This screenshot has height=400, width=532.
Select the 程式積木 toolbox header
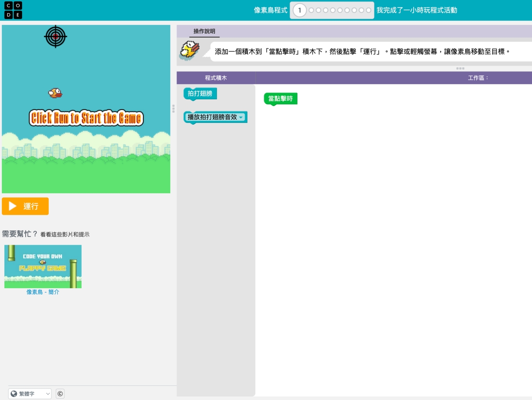216,78
